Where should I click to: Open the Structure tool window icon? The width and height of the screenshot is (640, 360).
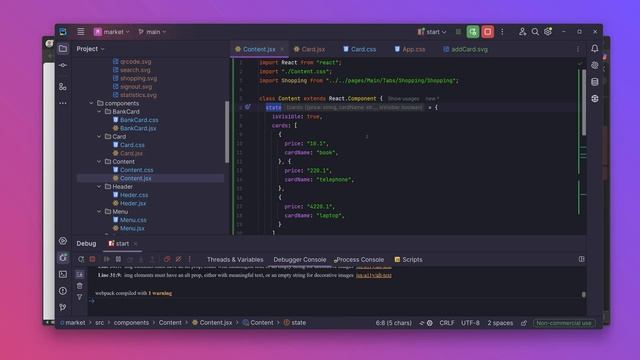(x=63, y=87)
